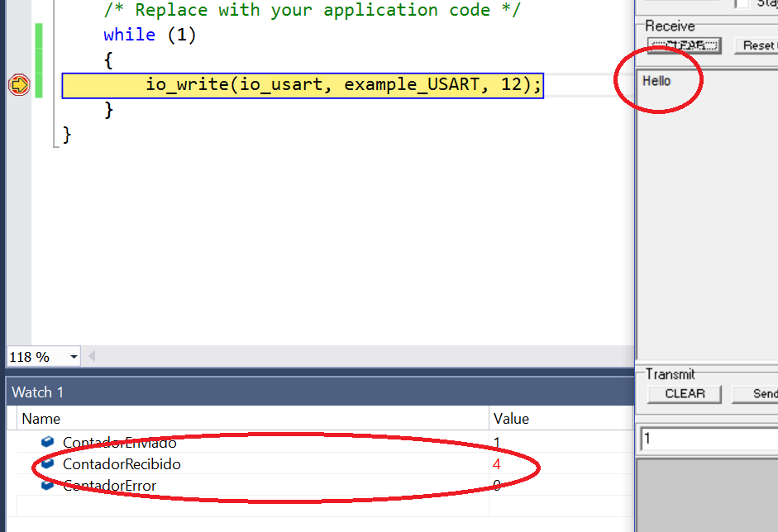The width and height of the screenshot is (778, 532).
Task: Click the Replace with your application code comment
Action: [x=312, y=10]
